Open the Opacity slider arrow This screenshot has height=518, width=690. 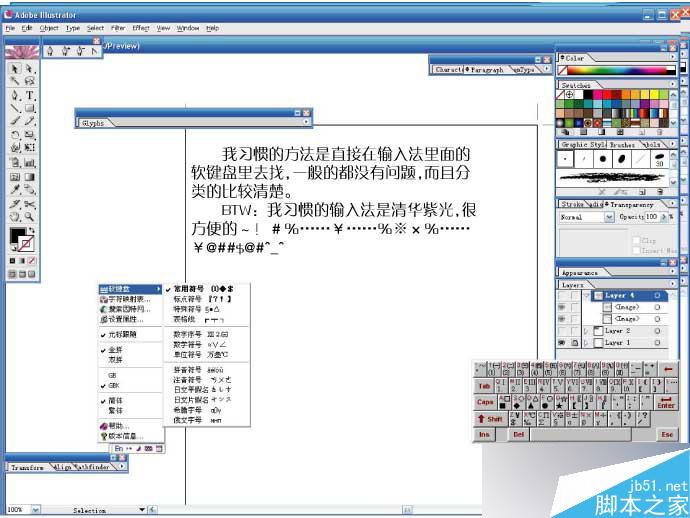(664, 217)
